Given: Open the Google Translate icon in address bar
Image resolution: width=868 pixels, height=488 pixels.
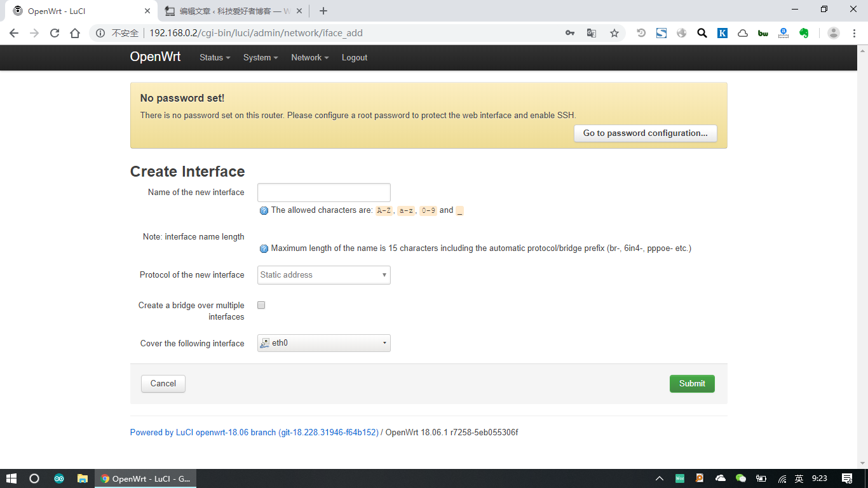Looking at the screenshot, I should (x=592, y=32).
